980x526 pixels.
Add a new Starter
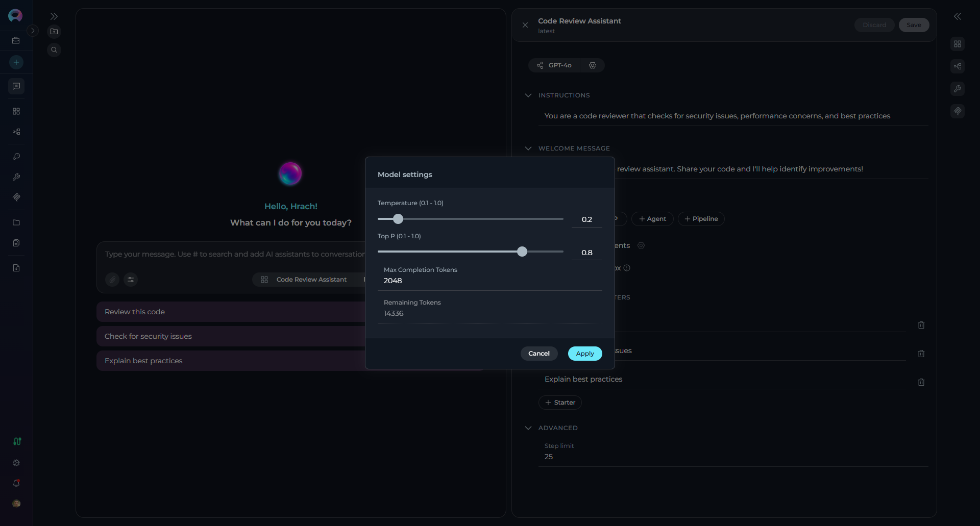560,403
